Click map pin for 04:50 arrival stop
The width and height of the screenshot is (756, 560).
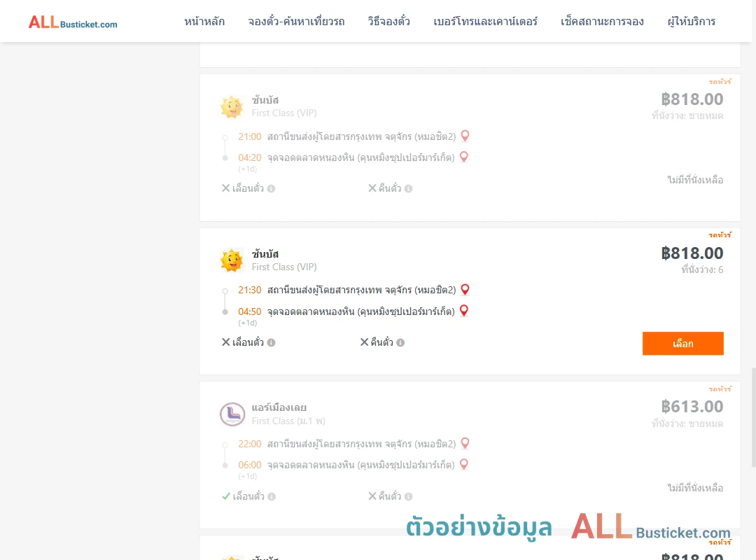[x=464, y=311]
